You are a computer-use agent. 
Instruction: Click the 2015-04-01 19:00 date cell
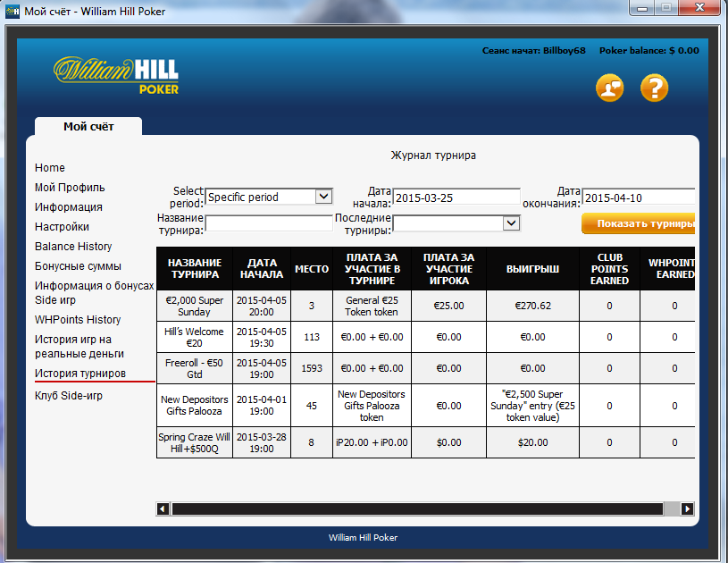[262, 406]
